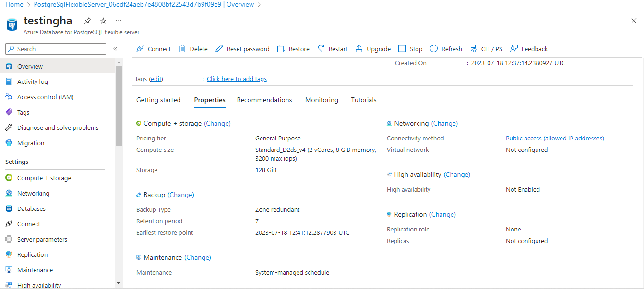Image resolution: width=644 pixels, height=289 pixels.
Task: Add testingha to favorites with the star
Action: point(103,21)
